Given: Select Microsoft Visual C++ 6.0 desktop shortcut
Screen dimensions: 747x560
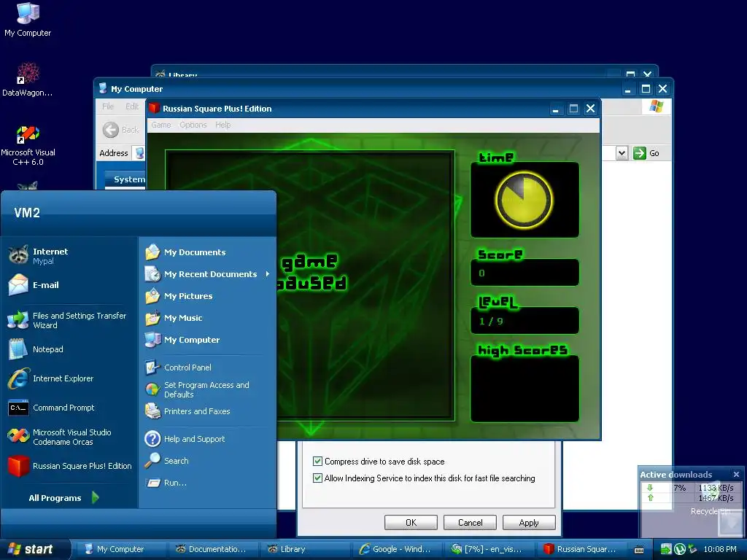Looking at the screenshot, I should pos(28,145).
